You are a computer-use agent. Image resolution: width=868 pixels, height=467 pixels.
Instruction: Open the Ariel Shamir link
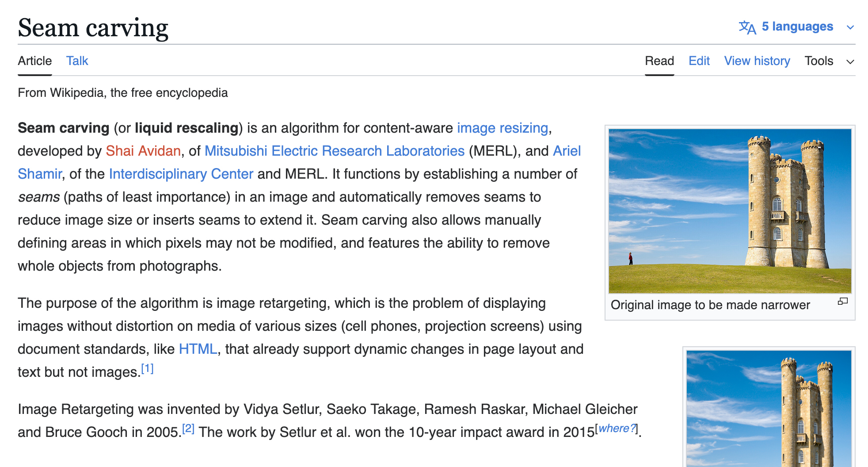pyautogui.click(x=567, y=151)
